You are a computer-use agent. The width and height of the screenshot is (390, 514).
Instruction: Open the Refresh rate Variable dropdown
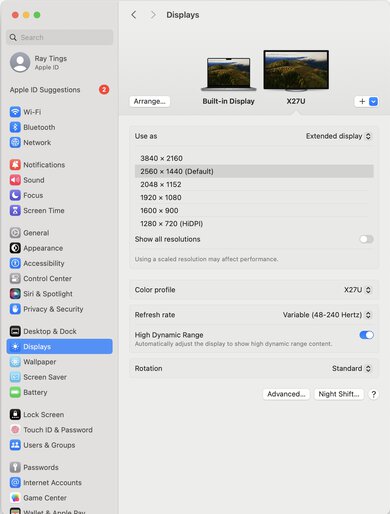[x=327, y=315]
